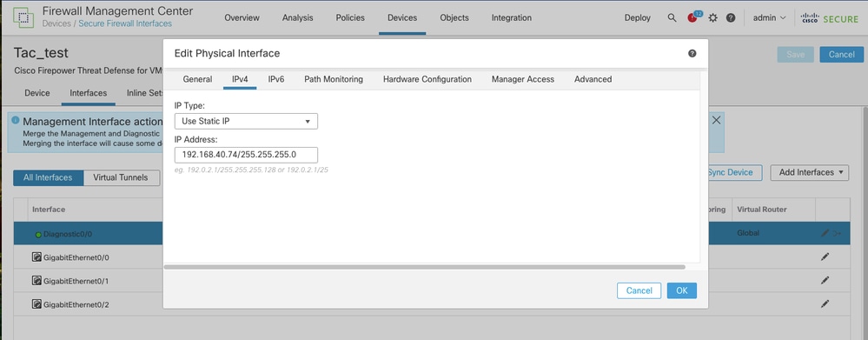Open the Hardware Configuration tab
The height and width of the screenshot is (340, 868).
427,79
